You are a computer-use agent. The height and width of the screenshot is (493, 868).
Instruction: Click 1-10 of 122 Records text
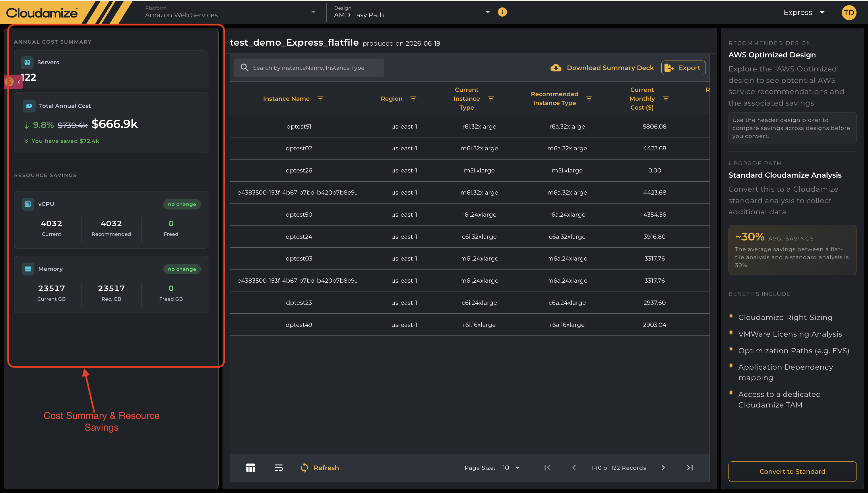(x=618, y=468)
